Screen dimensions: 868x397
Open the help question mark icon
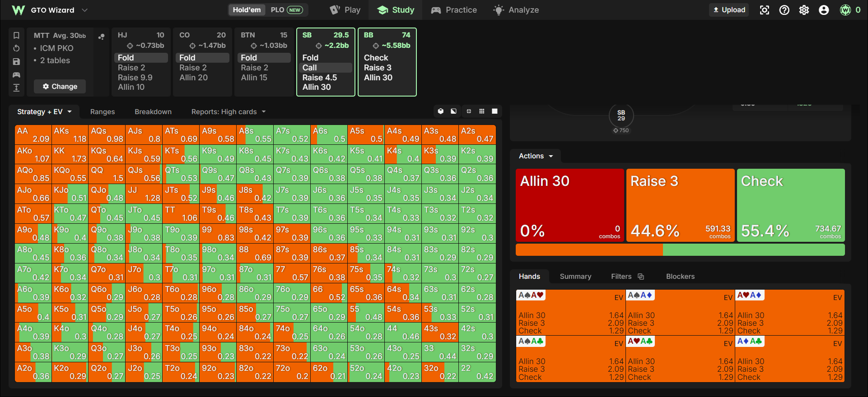click(784, 10)
